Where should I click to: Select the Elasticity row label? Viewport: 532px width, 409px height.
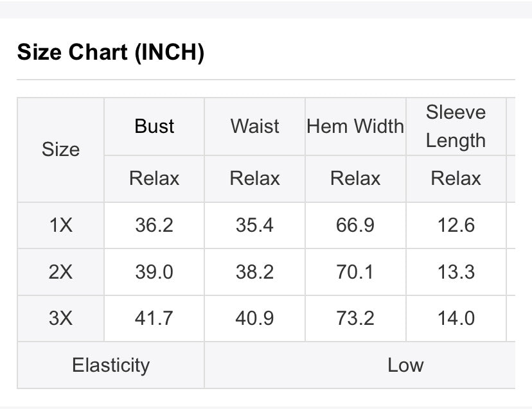[111, 365]
